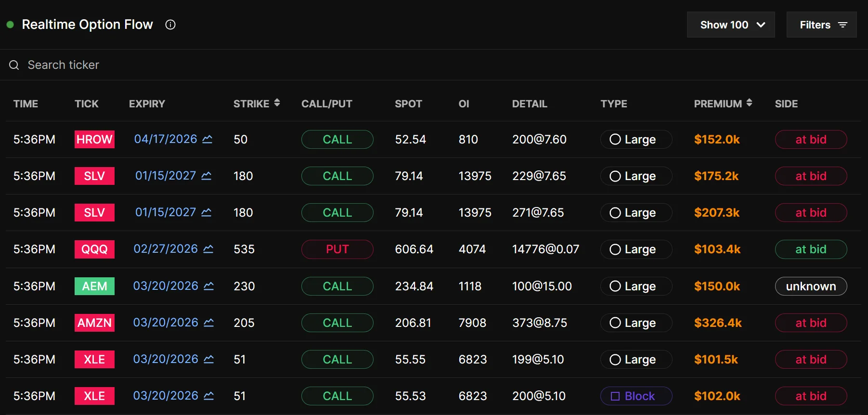Select XLE ticker in Block row
The height and width of the screenshot is (415, 868).
[x=94, y=396]
